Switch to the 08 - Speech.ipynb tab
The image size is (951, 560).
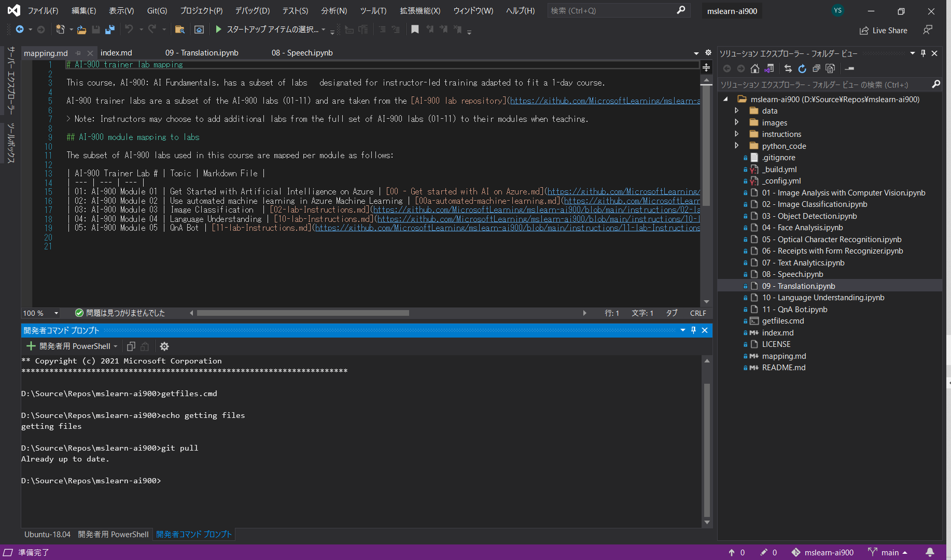302,53
